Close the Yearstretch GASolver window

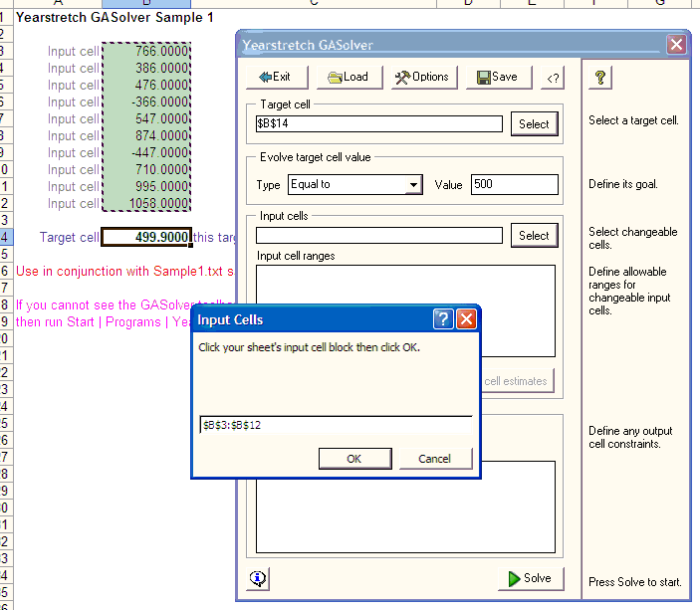tap(676, 45)
